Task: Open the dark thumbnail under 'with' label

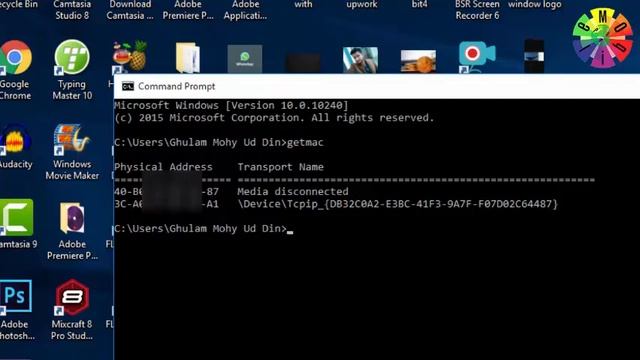Action: tap(303, 63)
